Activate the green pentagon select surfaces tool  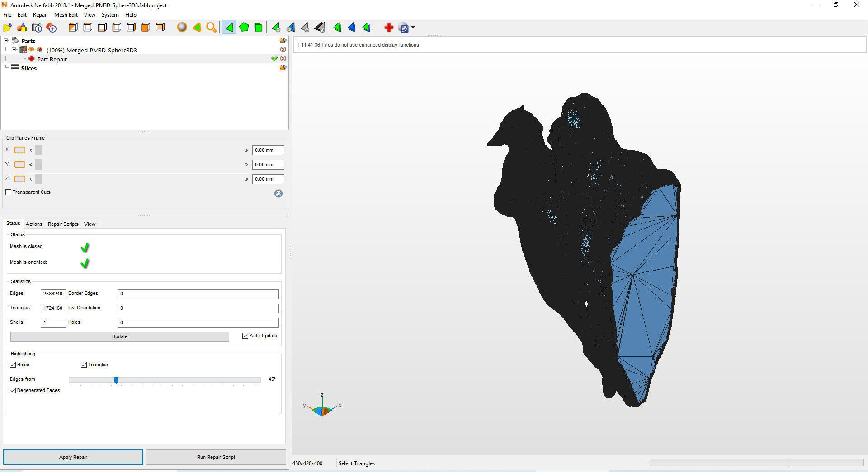tap(244, 28)
